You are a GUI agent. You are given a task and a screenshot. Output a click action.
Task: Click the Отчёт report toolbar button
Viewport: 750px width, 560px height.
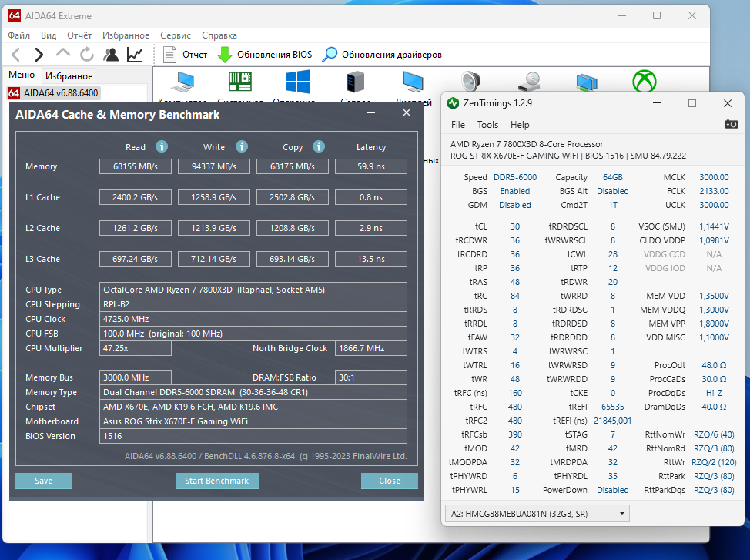185,55
